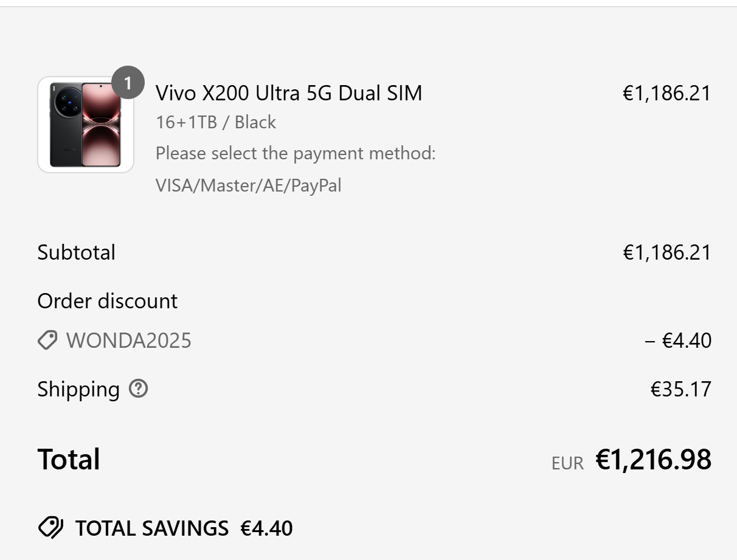Click the Order discount label

[x=107, y=301]
